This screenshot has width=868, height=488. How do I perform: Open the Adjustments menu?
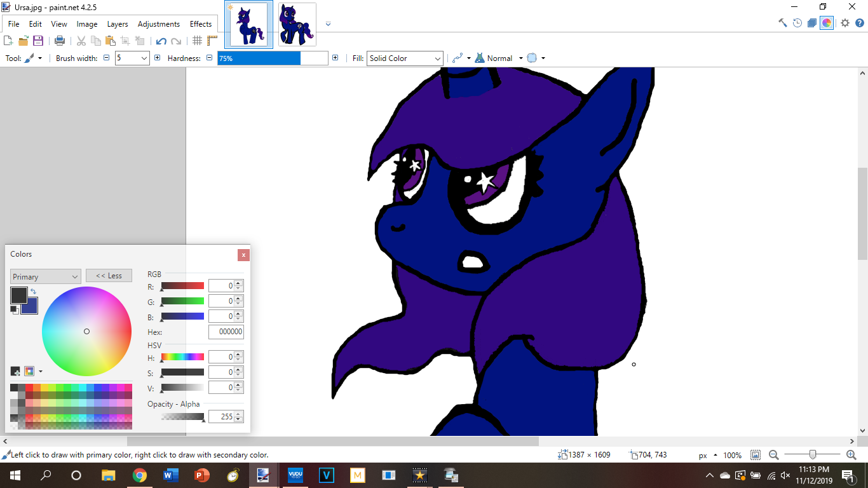[159, 24]
